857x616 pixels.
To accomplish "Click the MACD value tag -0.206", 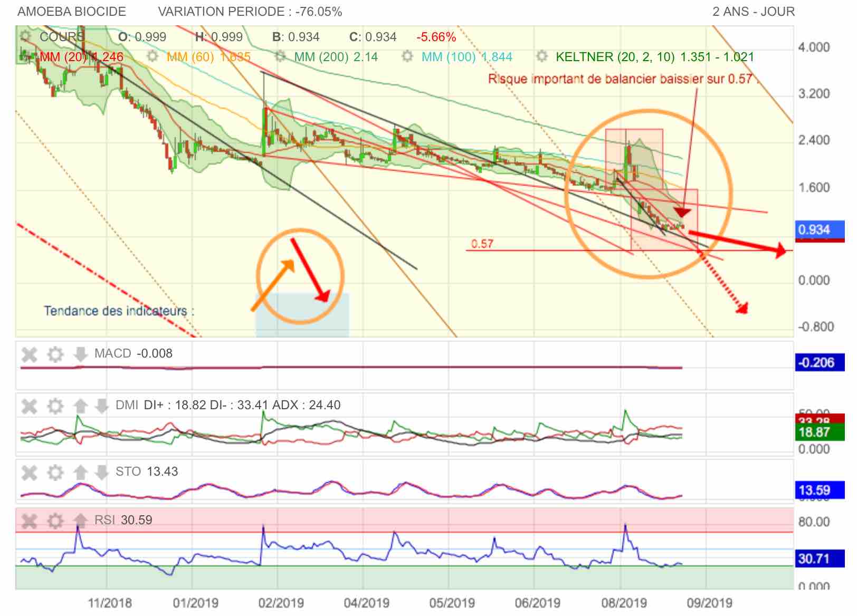I will coord(820,363).
